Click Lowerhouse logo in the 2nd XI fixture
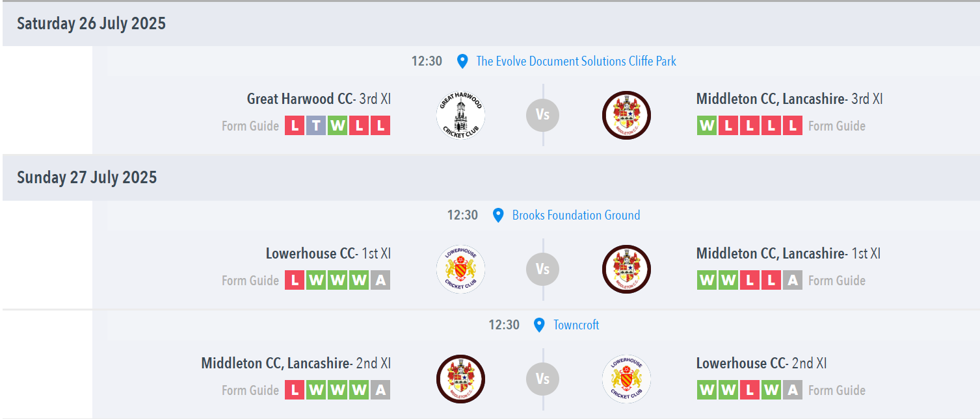 click(x=626, y=379)
